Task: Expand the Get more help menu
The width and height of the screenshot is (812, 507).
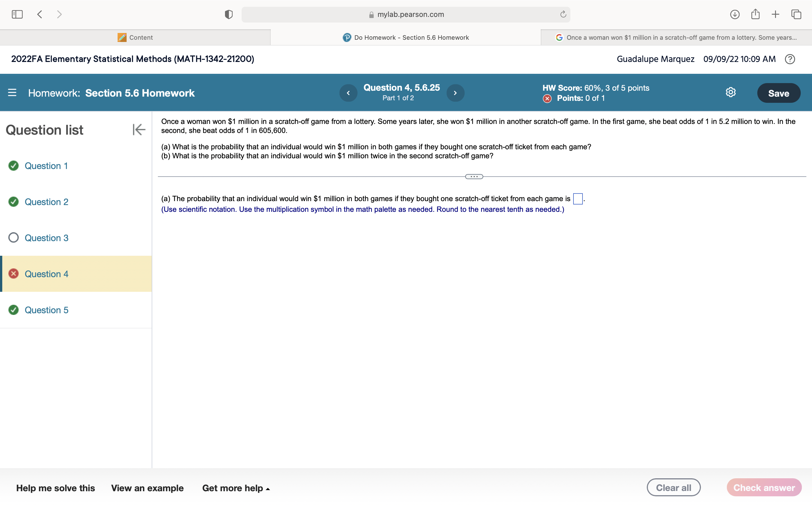Action: click(235, 488)
